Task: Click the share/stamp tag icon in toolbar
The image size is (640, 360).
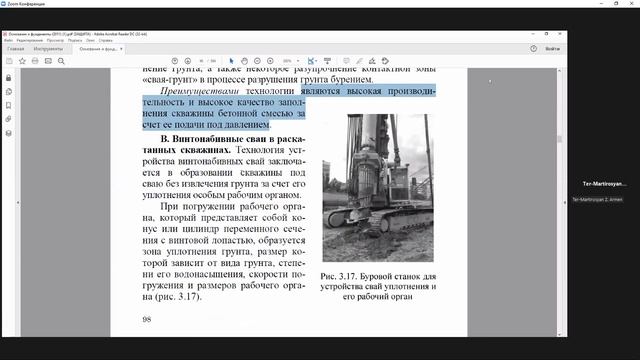Action: point(385,61)
